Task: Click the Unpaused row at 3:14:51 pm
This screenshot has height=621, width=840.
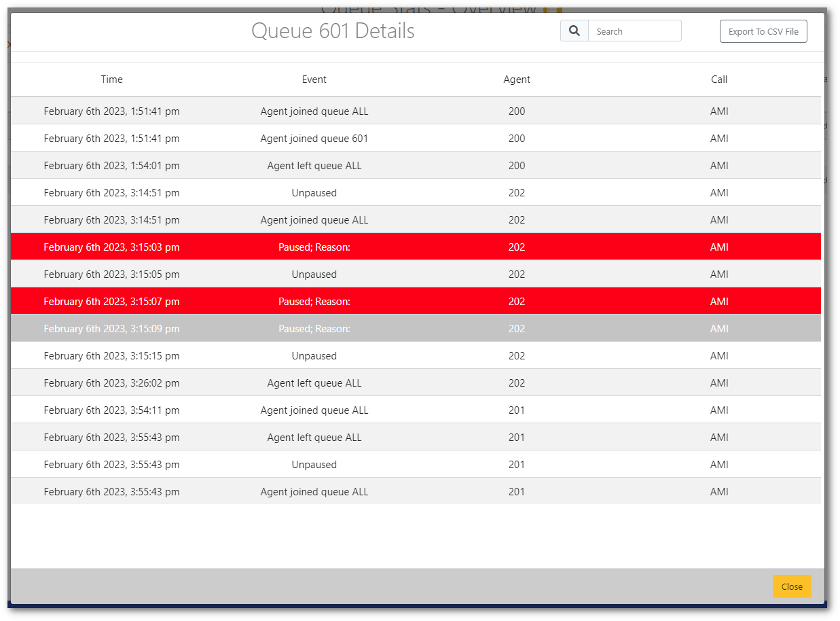Action: (314, 192)
